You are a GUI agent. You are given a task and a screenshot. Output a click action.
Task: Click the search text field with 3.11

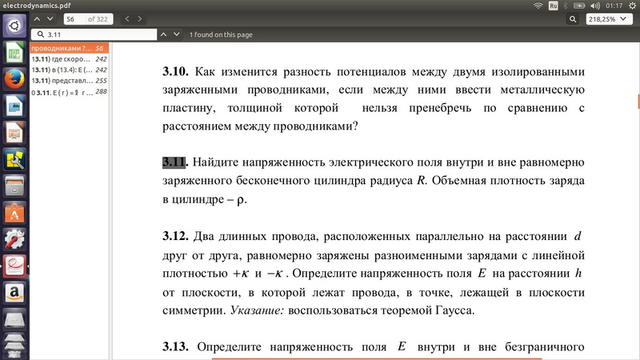[x=94, y=35]
